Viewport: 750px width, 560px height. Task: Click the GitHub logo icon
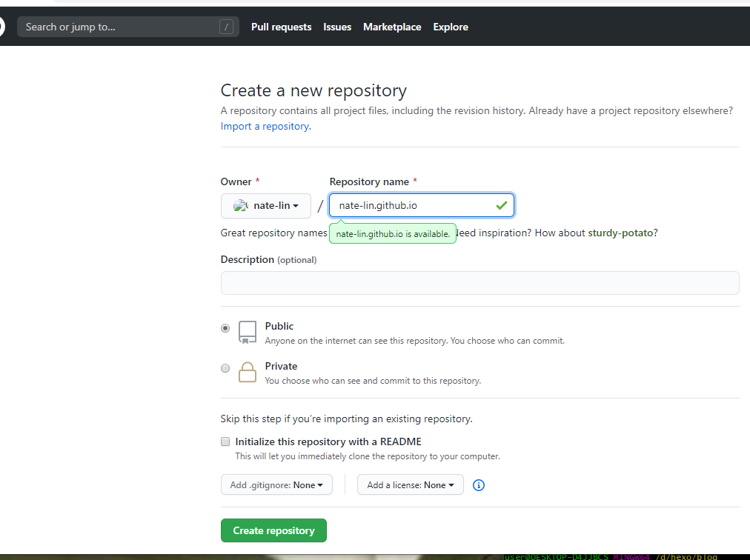click(x=1, y=27)
